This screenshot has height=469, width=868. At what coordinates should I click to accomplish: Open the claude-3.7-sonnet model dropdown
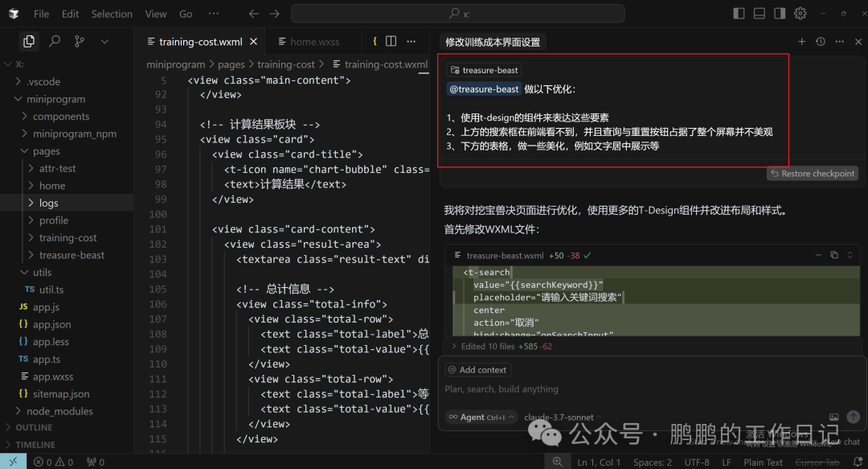(563, 417)
